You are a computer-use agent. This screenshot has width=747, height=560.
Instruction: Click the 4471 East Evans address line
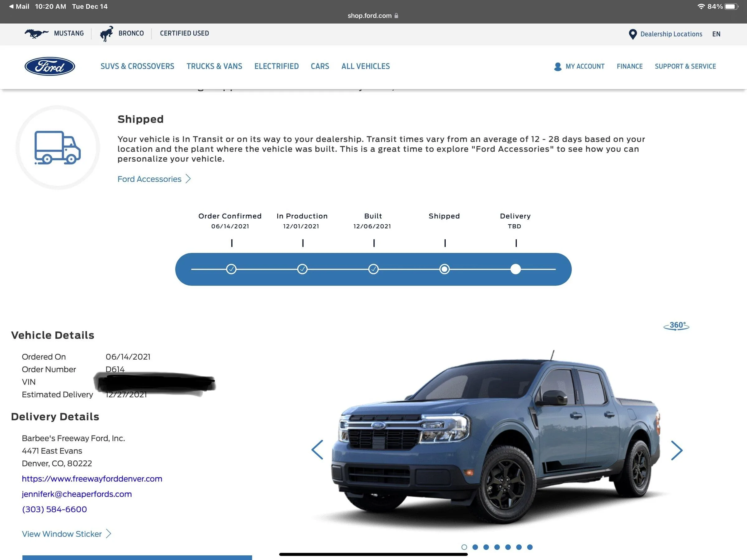click(52, 451)
